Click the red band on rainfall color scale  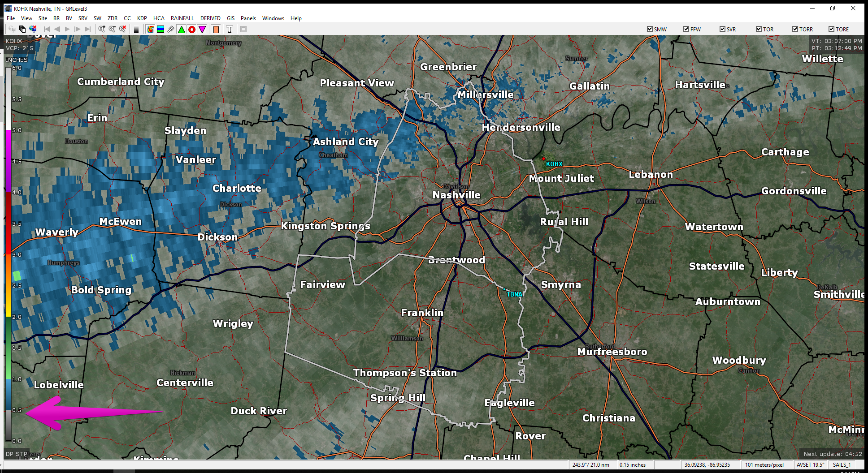(x=8, y=223)
